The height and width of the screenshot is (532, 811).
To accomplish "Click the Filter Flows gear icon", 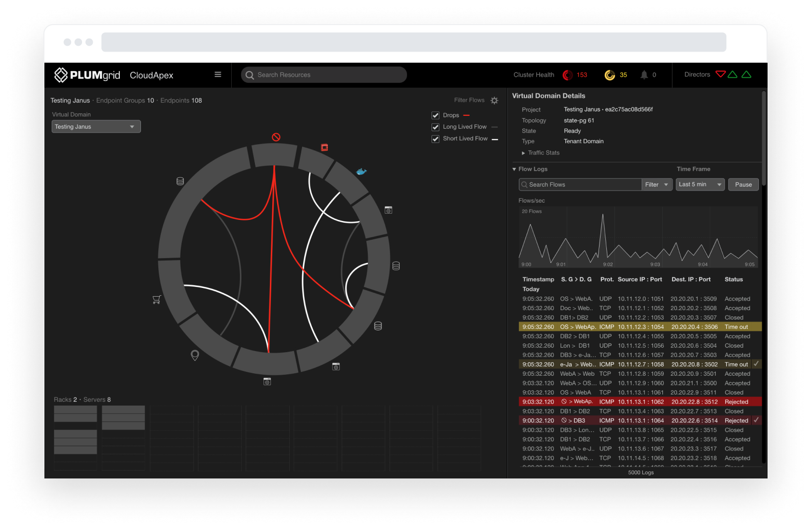I will (x=494, y=100).
